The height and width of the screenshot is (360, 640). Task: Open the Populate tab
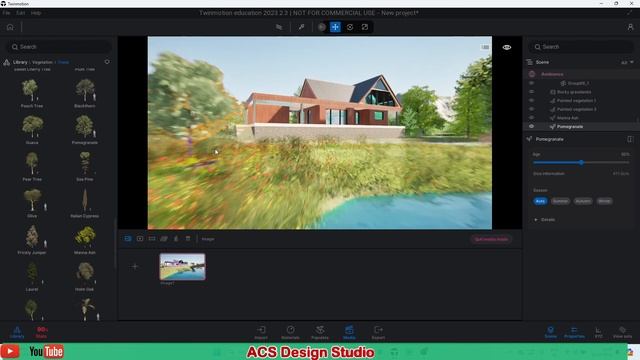pyautogui.click(x=320, y=332)
